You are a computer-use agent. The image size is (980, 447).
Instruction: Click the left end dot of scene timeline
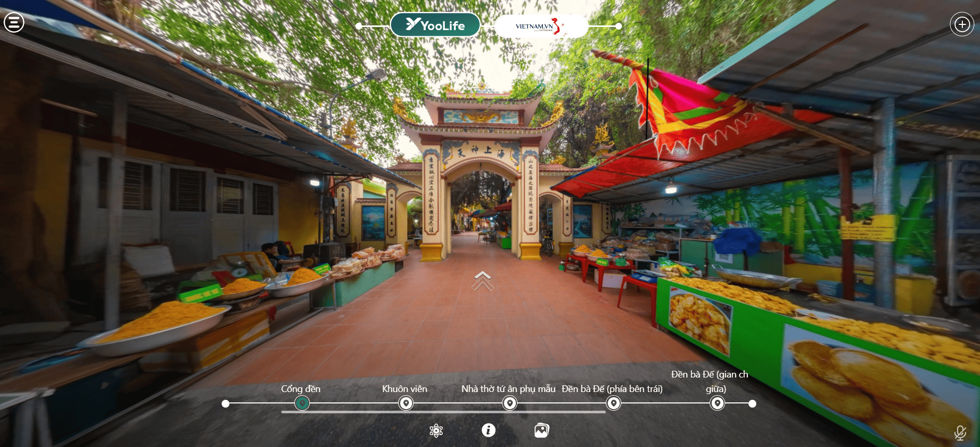click(225, 403)
